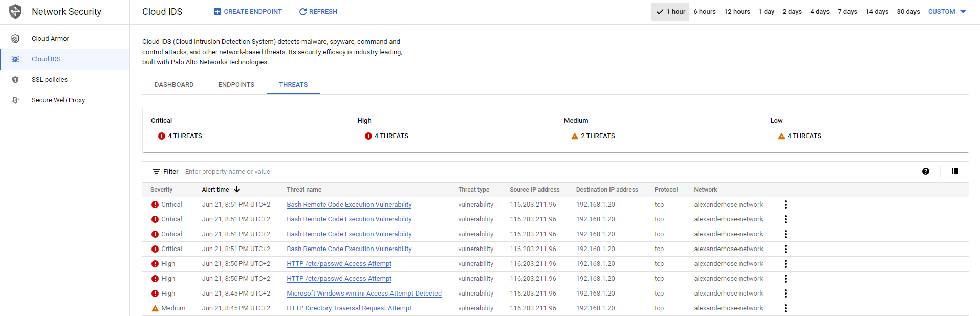Click the Create Endpoint button
Viewport: 980px width, 316px height.
coord(248,12)
